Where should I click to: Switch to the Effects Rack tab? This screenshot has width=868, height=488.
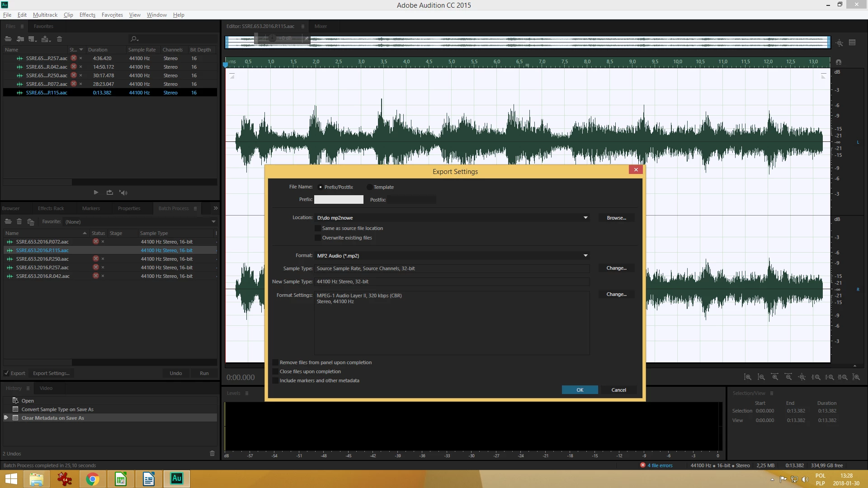(51, 208)
